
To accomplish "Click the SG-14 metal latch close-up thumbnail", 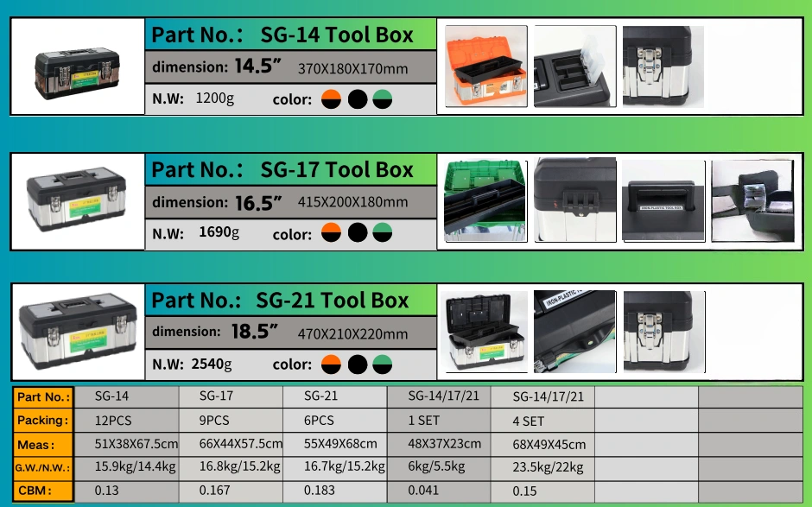I will pos(663,67).
